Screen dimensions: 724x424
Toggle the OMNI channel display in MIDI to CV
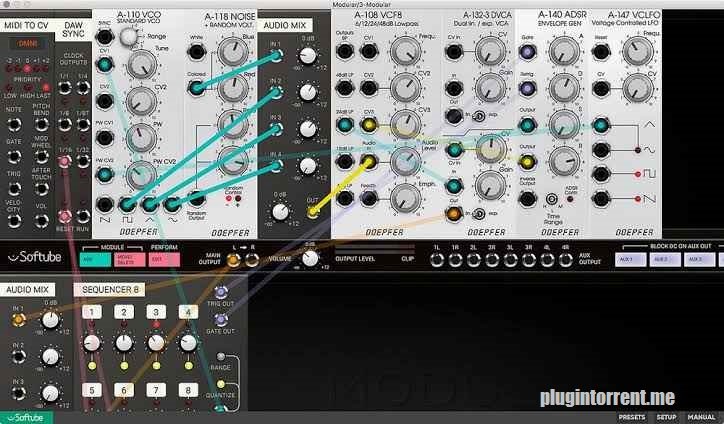click(27, 44)
